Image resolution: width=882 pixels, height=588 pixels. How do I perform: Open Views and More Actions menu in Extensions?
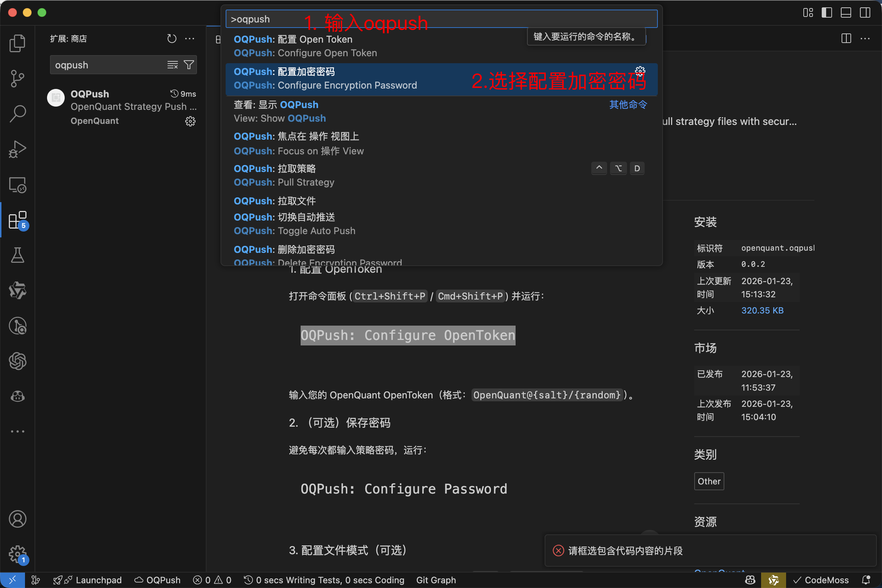point(190,39)
